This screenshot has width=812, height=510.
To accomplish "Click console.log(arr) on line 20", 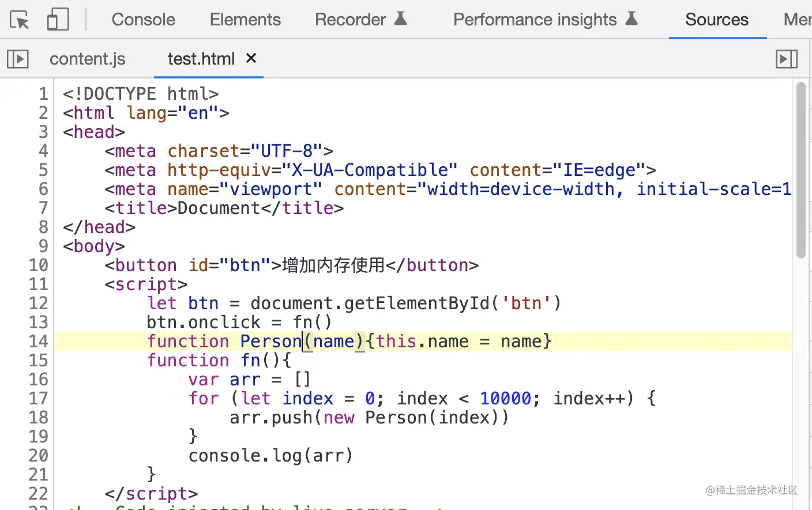I will tap(270, 456).
